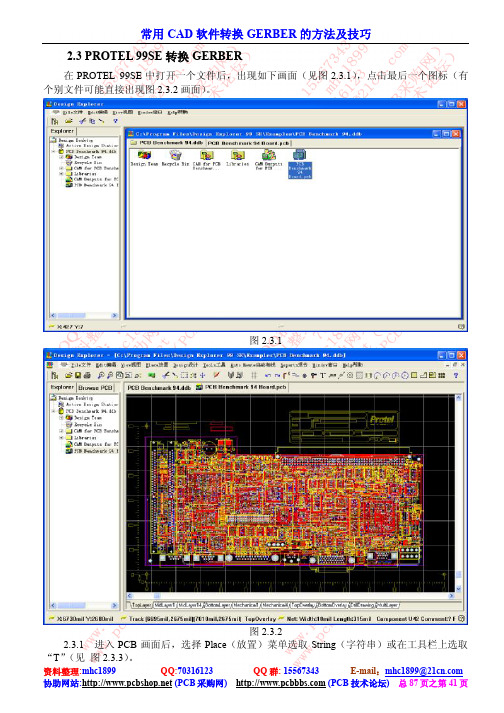Click the TopOverlay text in status bar
504x713 pixels.
261,619
